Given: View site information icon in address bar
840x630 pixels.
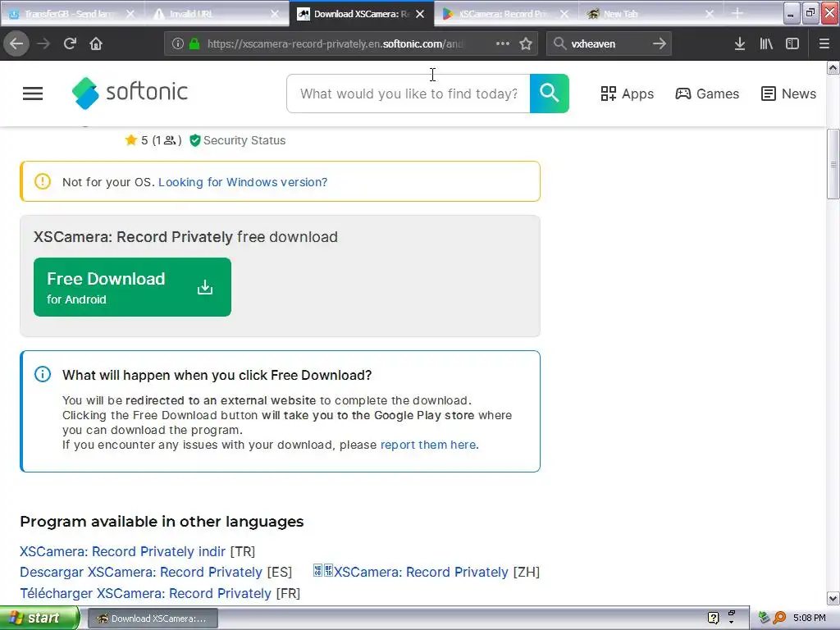Looking at the screenshot, I should click(178, 43).
